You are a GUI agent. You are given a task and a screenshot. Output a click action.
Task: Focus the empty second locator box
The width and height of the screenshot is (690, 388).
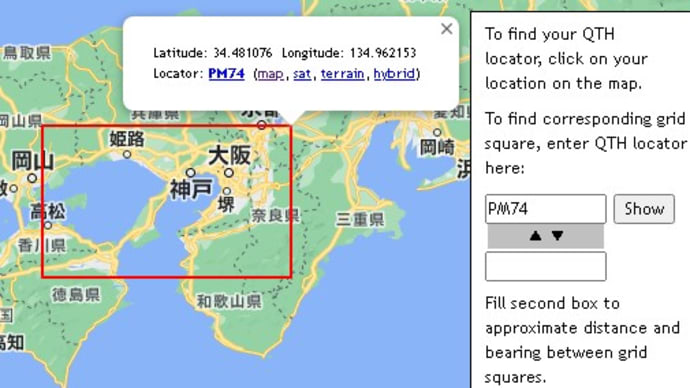546,266
